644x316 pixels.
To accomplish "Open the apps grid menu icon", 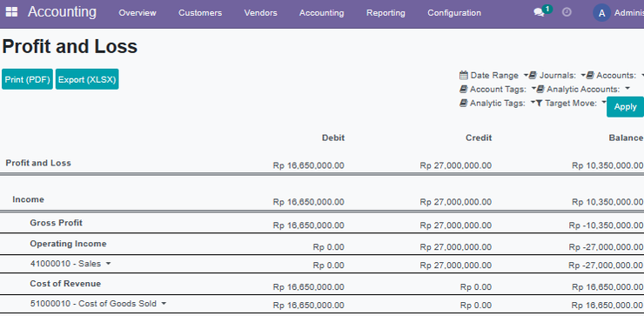I will [11, 12].
